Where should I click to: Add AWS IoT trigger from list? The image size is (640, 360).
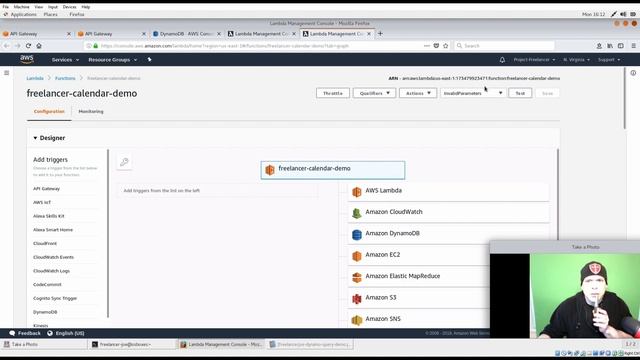coord(42,202)
